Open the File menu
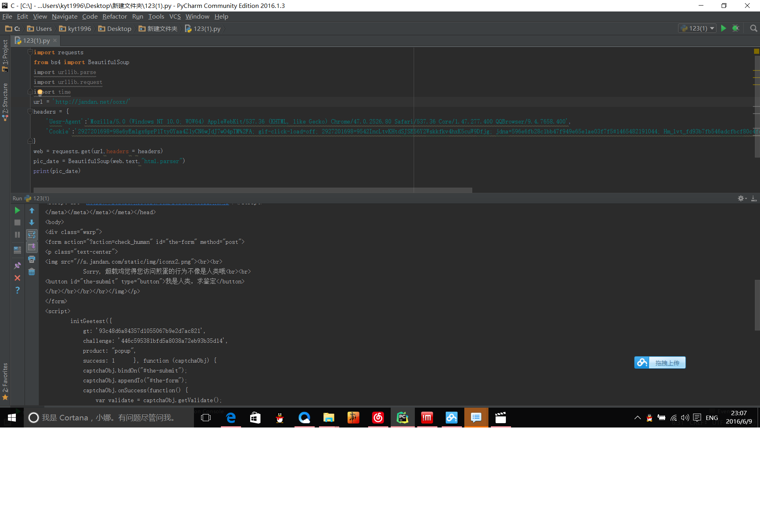760x532 pixels. pyautogui.click(x=7, y=17)
